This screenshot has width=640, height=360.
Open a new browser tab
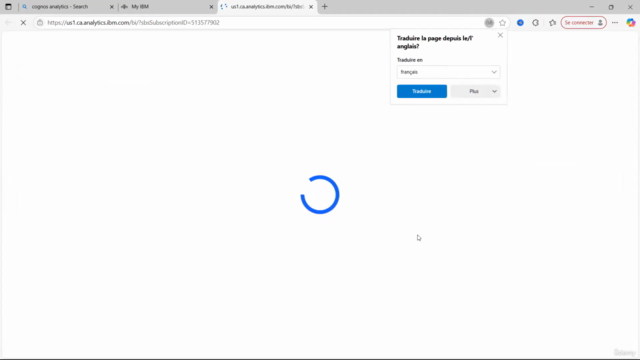click(325, 7)
